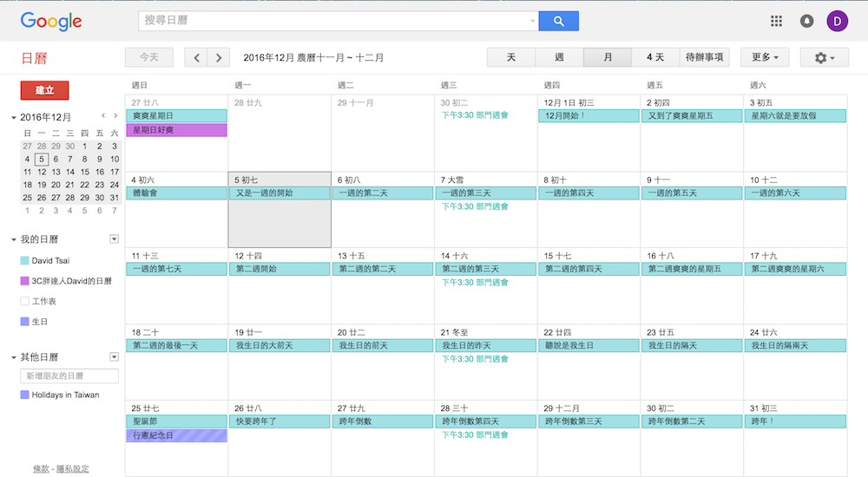The height and width of the screenshot is (477, 868).
Task: Click mini calendar next month arrow
Action: click(115, 115)
